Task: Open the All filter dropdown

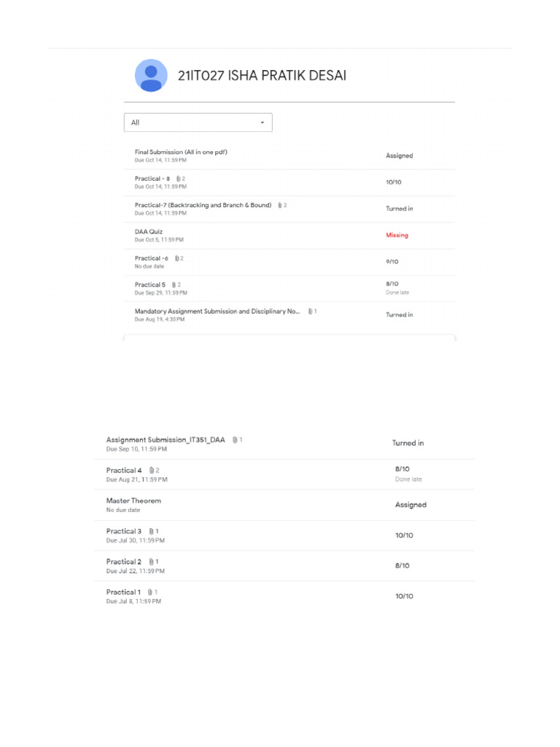Action: click(x=198, y=123)
